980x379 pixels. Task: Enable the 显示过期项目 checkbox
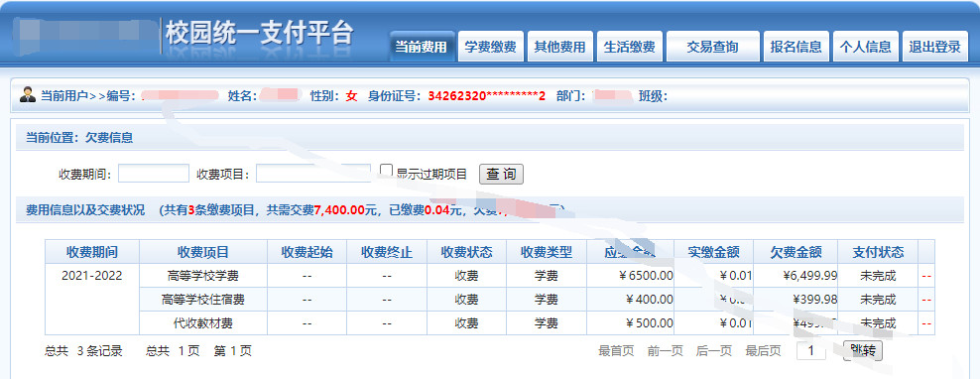386,171
